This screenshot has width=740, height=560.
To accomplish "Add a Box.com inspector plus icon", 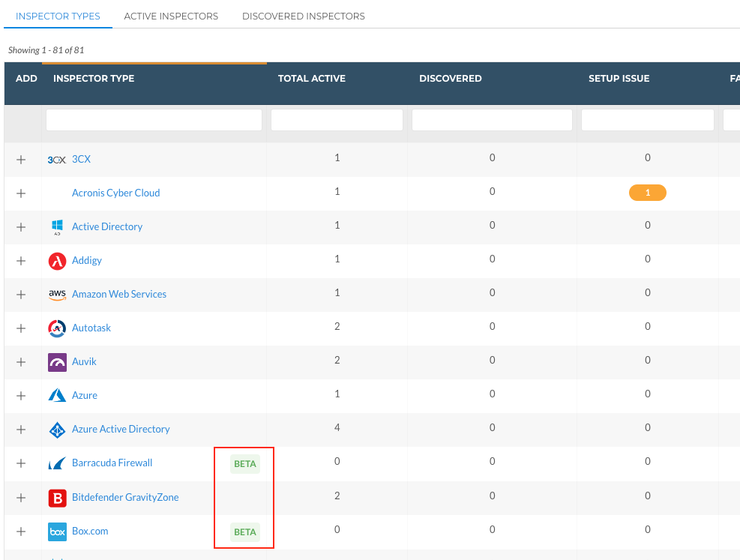I will tap(21, 532).
